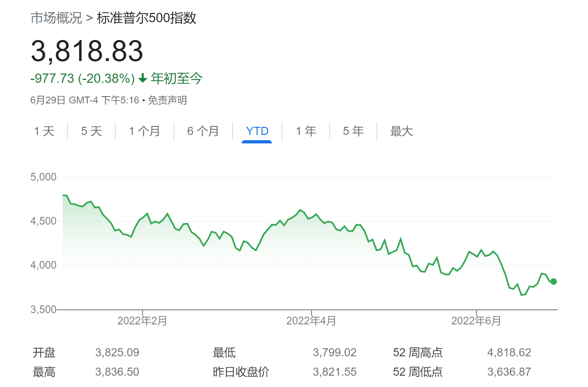This screenshot has width=588, height=387.
Task: Click the opening value 3,825.09
Action: pos(117,353)
